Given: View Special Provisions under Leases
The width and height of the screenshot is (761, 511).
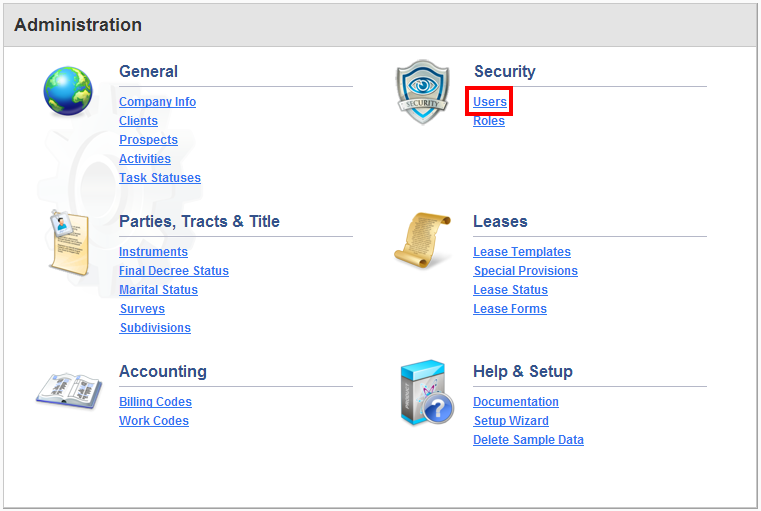Looking at the screenshot, I should (526, 271).
